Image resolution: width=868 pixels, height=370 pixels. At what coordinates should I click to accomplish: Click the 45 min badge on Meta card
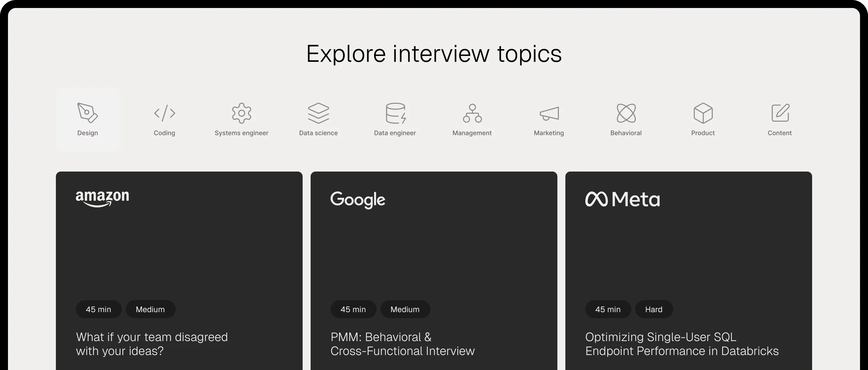coord(608,309)
